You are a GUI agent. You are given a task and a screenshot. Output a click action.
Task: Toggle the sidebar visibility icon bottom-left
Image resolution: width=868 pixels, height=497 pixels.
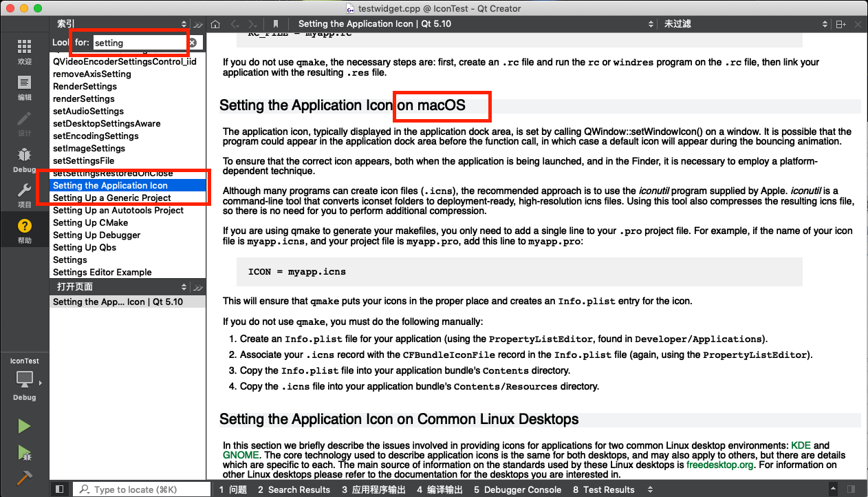click(x=60, y=489)
